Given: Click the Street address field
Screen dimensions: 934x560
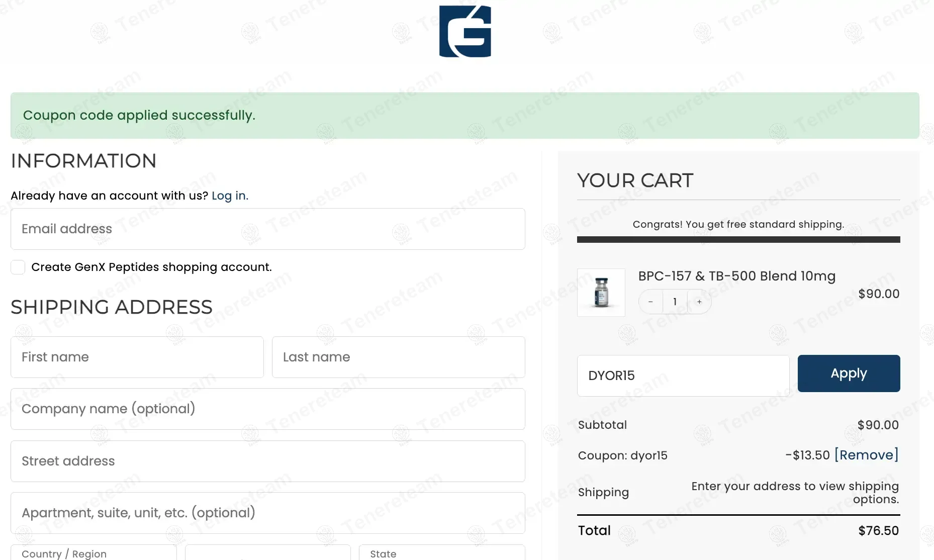Looking at the screenshot, I should pyautogui.click(x=267, y=461).
